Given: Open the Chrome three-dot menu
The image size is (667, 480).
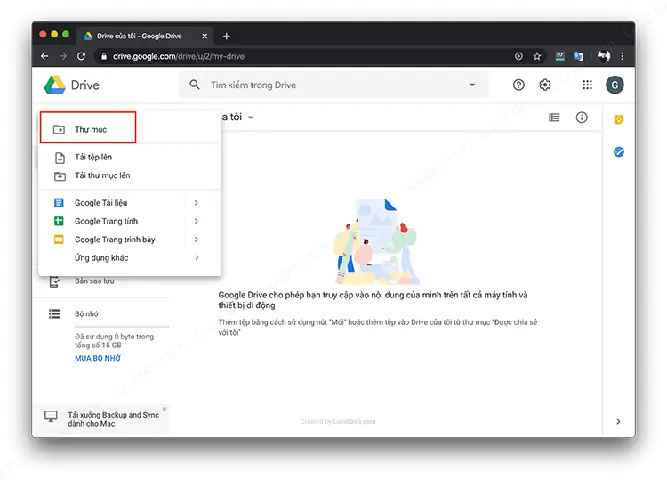Looking at the screenshot, I should click(622, 56).
